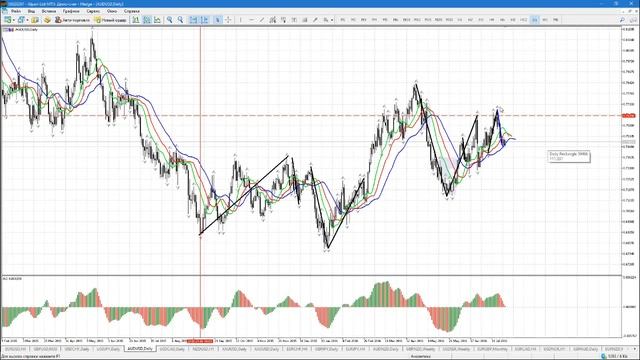This screenshot has width=640, height=360.
Task: Open the Справка menu
Action: click(131, 11)
